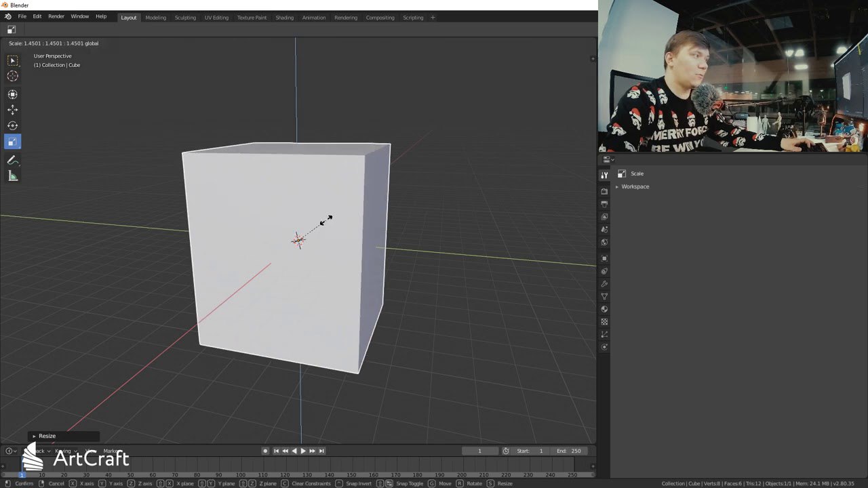
Task: Open the Edit menu
Action: 37,16
